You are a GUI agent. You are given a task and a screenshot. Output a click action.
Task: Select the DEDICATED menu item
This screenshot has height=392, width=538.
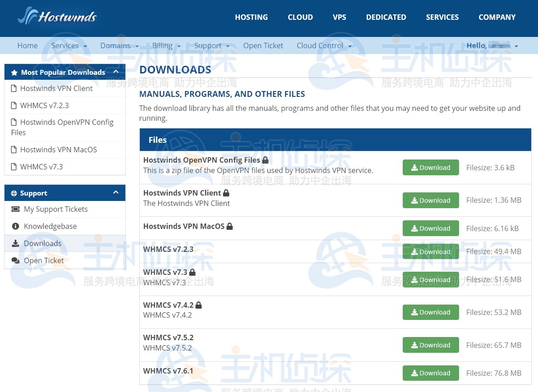(x=386, y=17)
